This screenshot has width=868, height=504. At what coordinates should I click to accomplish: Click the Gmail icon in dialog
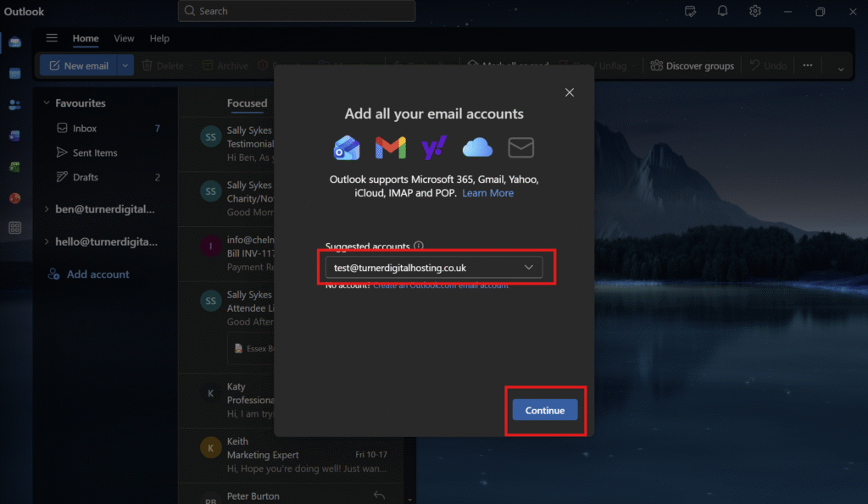[390, 147]
